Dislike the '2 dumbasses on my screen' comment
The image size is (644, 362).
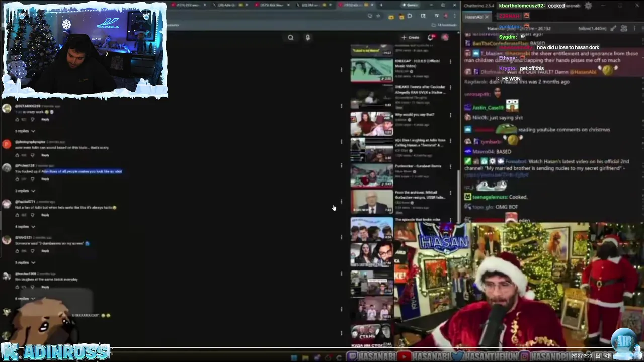33,251
